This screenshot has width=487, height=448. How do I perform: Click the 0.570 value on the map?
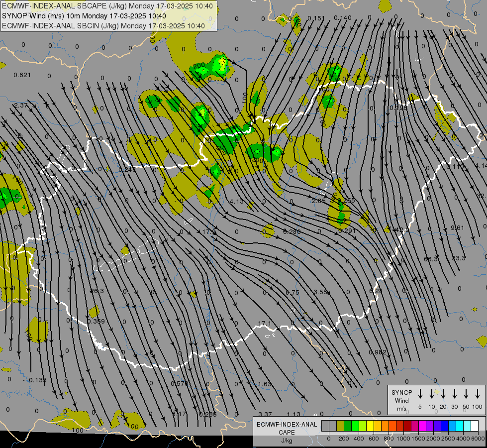click(180, 384)
